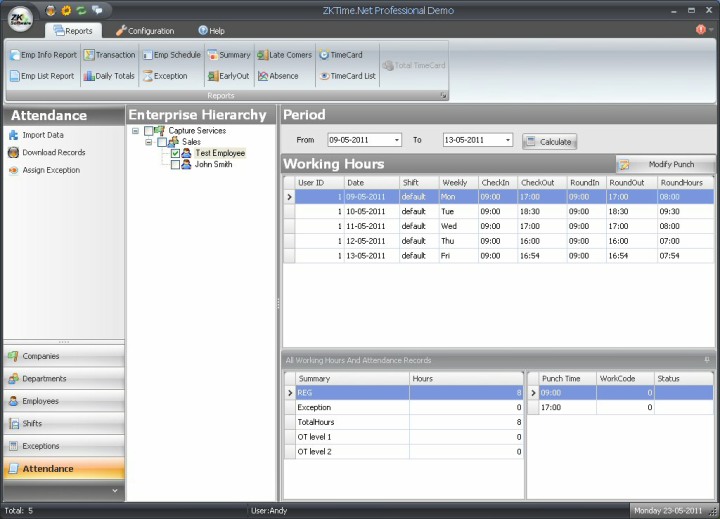Sort by the CheckIn column header
Image resolution: width=720 pixels, height=519 pixels.
click(x=498, y=183)
